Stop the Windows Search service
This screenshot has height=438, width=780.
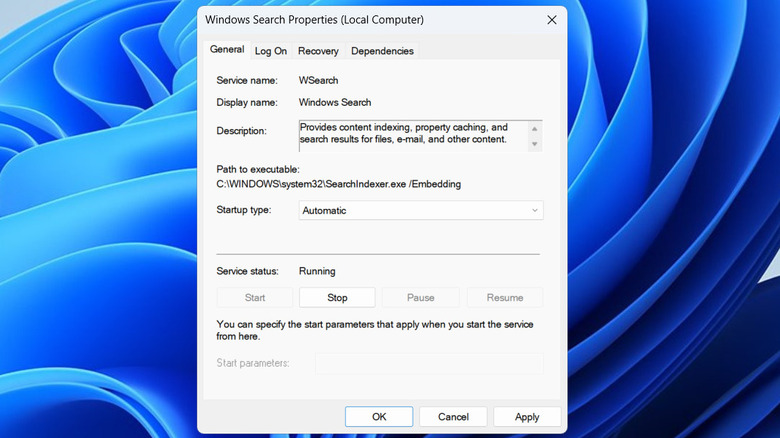337,298
